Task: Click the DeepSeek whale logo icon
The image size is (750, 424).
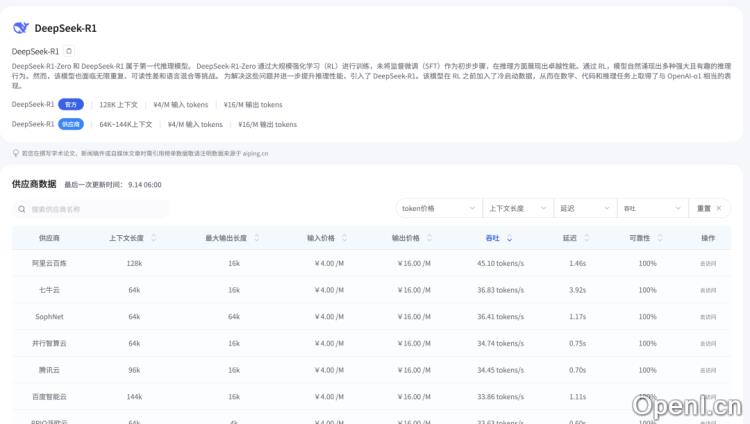Action: [21, 28]
